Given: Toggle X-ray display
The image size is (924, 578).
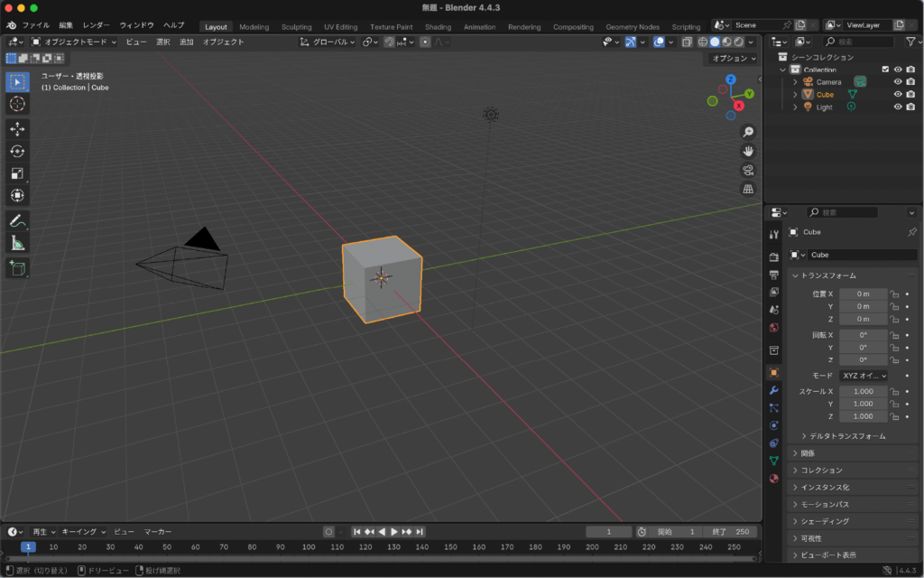Looking at the screenshot, I should (687, 42).
